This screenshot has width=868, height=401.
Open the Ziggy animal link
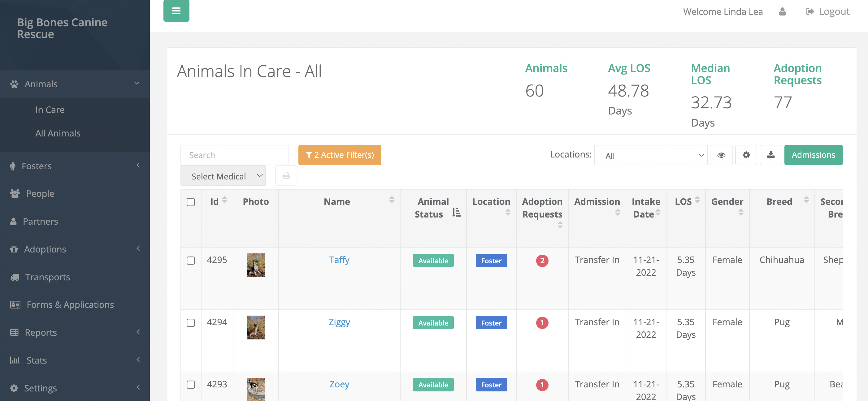[x=339, y=322]
